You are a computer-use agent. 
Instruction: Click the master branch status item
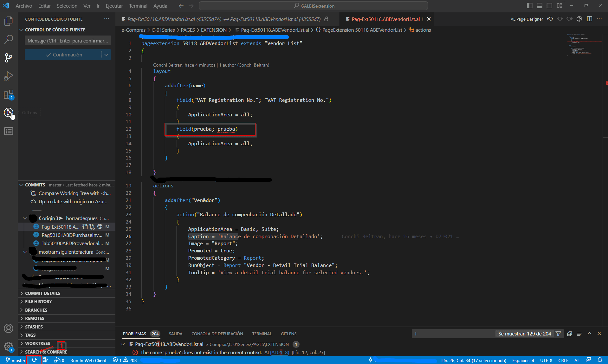(16, 360)
